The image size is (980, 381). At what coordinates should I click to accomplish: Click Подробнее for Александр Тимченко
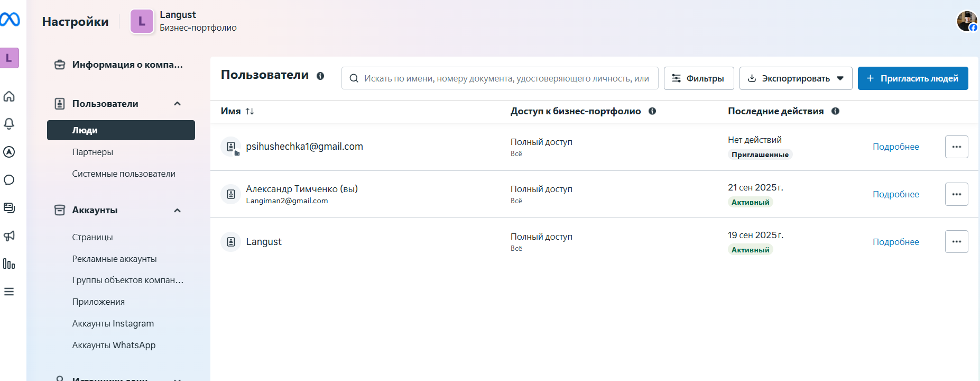click(x=895, y=194)
